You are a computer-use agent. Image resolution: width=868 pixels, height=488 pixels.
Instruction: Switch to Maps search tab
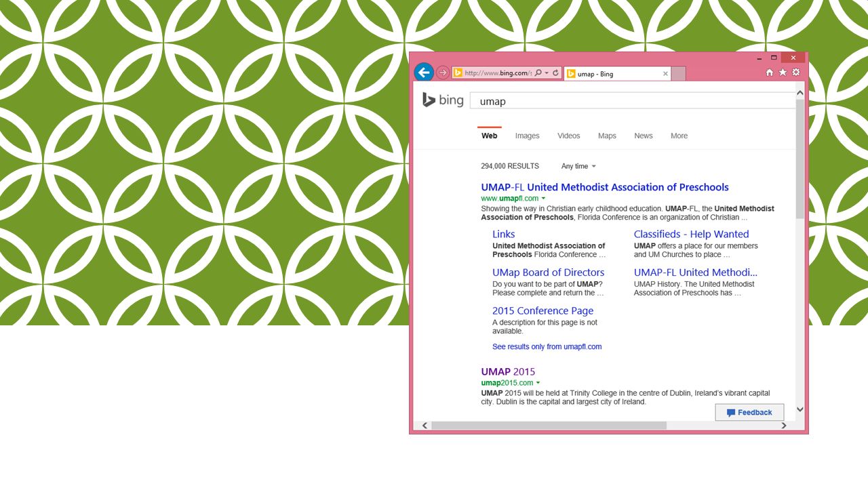607,136
